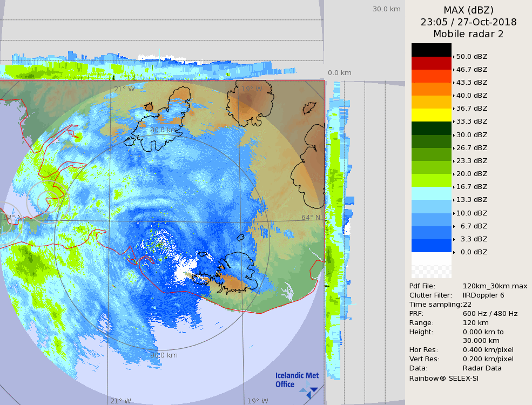The height and width of the screenshot is (405, 532).
Task: Click the 30.0 km height label
Action: pos(386,9)
